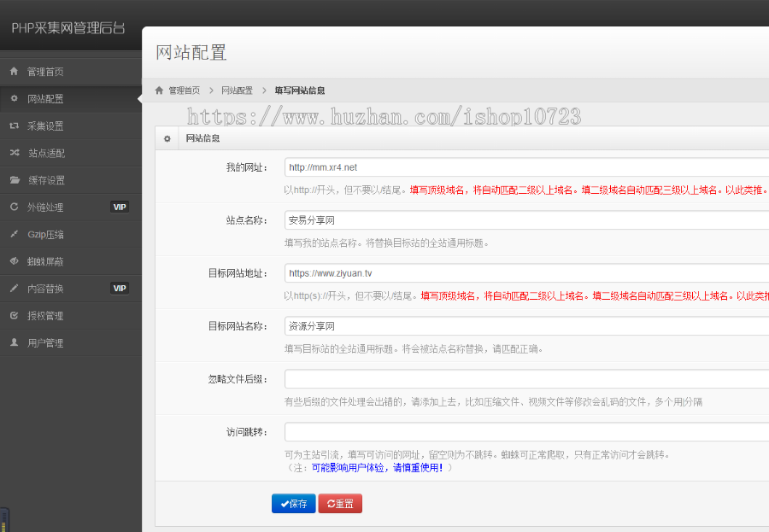
Task: Select the user icon for 用户管理
Action: pos(15,342)
